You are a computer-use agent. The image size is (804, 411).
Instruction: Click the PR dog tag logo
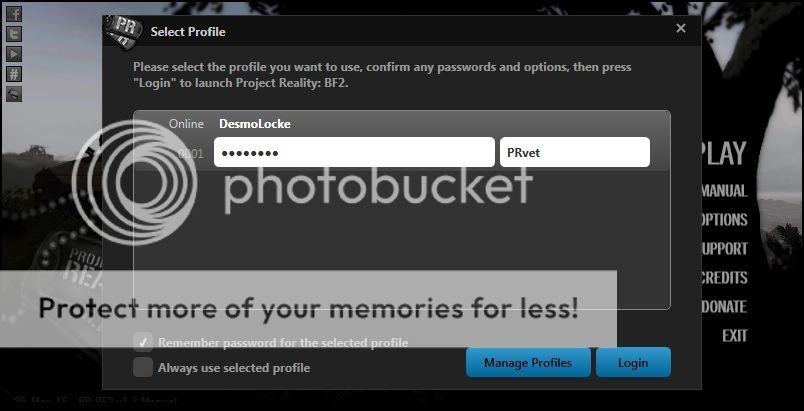(124, 30)
